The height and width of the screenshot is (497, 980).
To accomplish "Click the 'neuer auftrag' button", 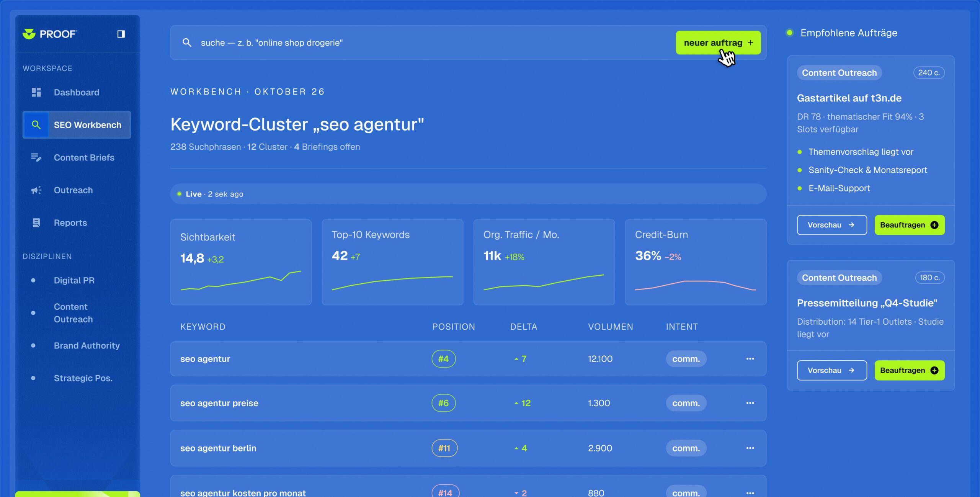I will click(x=718, y=43).
